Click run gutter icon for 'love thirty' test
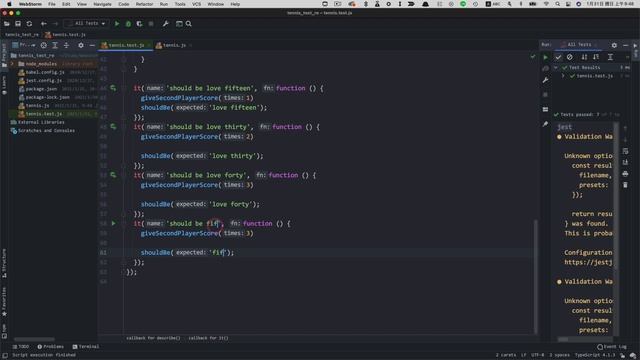 click(x=113, y=127)
